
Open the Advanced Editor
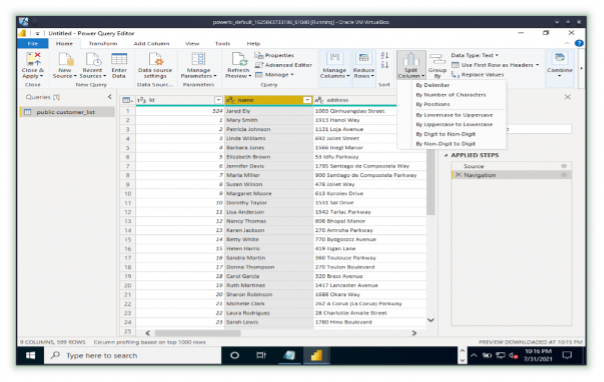tap(284, 65)
